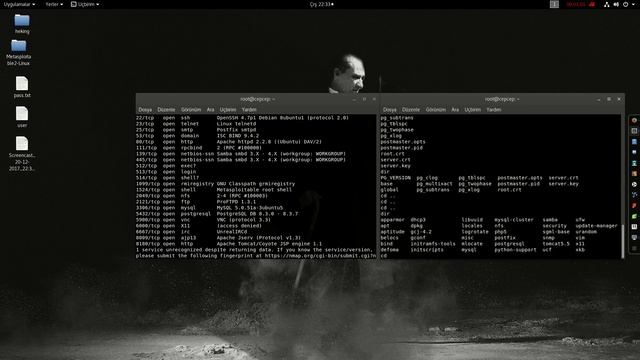640x360 pixels.
Task: Open the Metasploitable2-Linux folder icon
Action: tap(18, 46)
